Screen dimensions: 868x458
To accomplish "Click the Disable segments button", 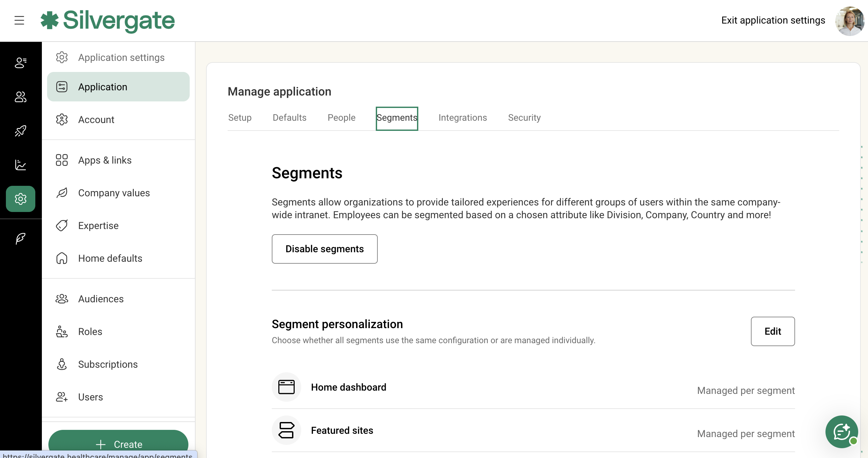I will (324, 249).
